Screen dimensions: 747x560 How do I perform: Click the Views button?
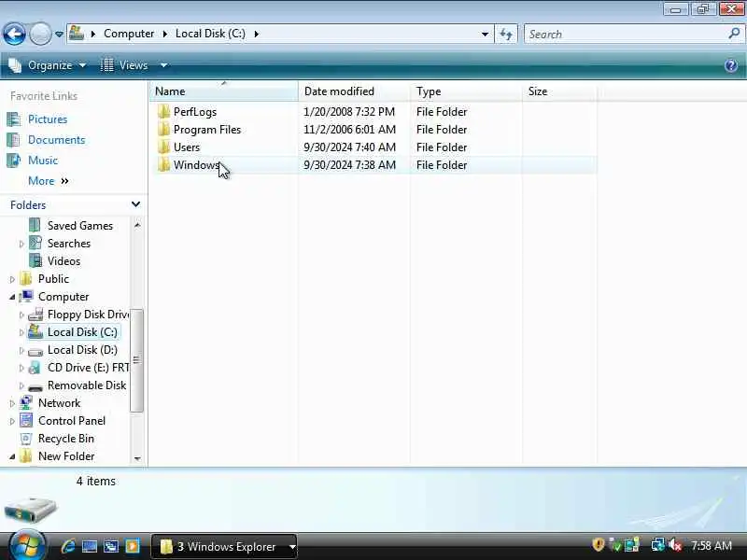[x=125, y=65]
